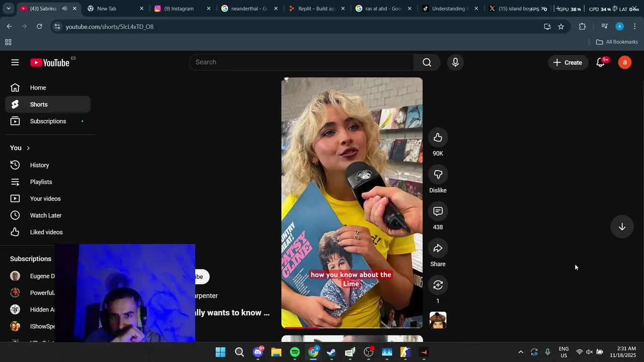Switch to the New Tab tab
Image resolution: width=644 pixels, height=362 pixels.
click(x=115, y=9)
